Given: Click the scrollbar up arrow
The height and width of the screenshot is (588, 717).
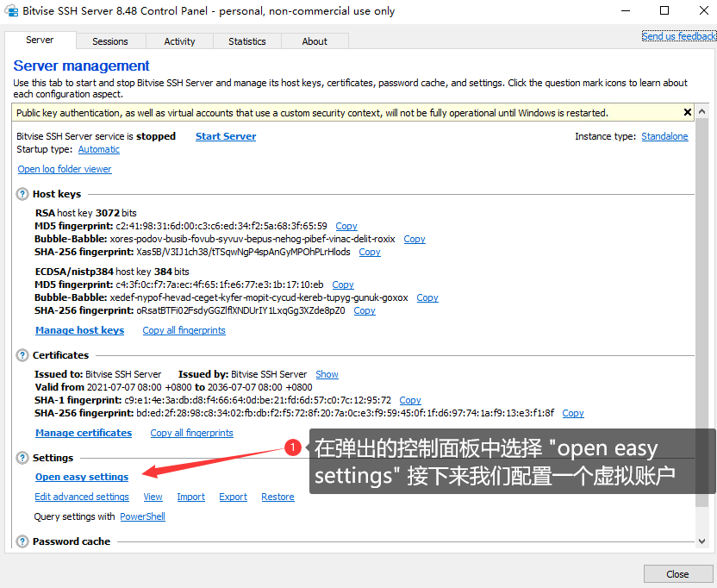Looking at the screenshot, I should 701,112.
